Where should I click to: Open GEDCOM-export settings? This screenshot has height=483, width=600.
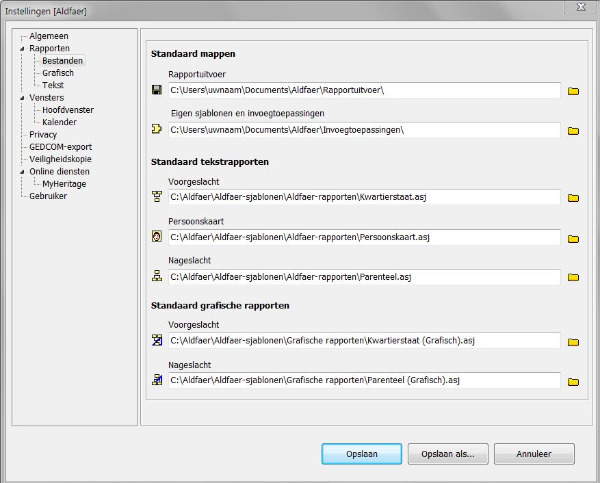pyautogui.click(x=60, y=146)
